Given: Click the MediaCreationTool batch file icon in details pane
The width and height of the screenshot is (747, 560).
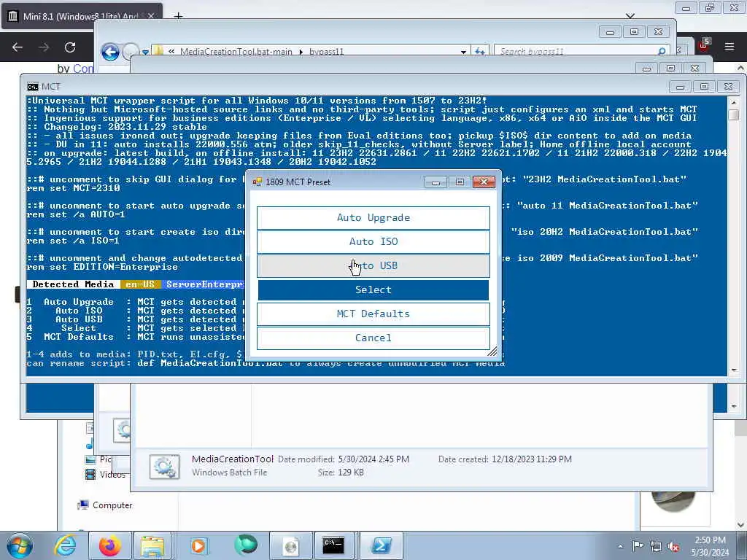Looking at the screenshot, I should click(x=164, y=466).
